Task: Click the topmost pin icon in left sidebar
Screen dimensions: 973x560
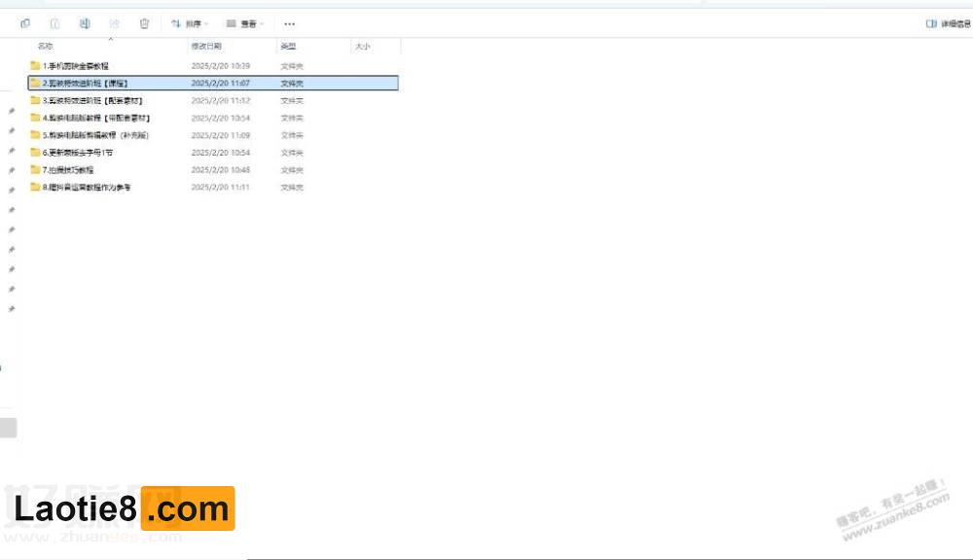Action: [x=11, y=112]
